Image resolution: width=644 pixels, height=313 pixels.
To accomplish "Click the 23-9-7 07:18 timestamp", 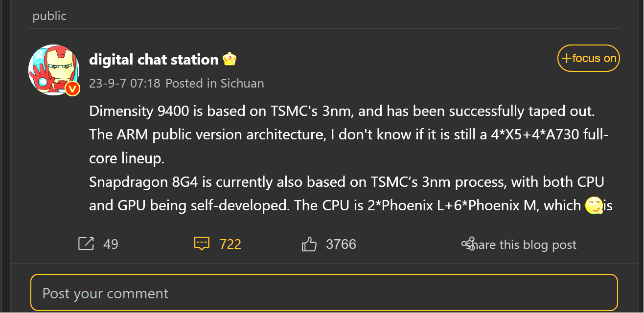I will 125,83.
